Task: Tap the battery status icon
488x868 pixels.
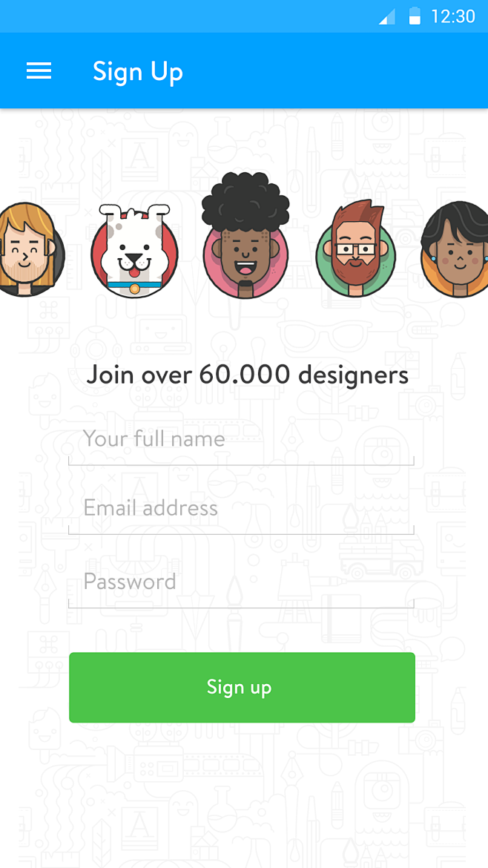Action: 415,16
